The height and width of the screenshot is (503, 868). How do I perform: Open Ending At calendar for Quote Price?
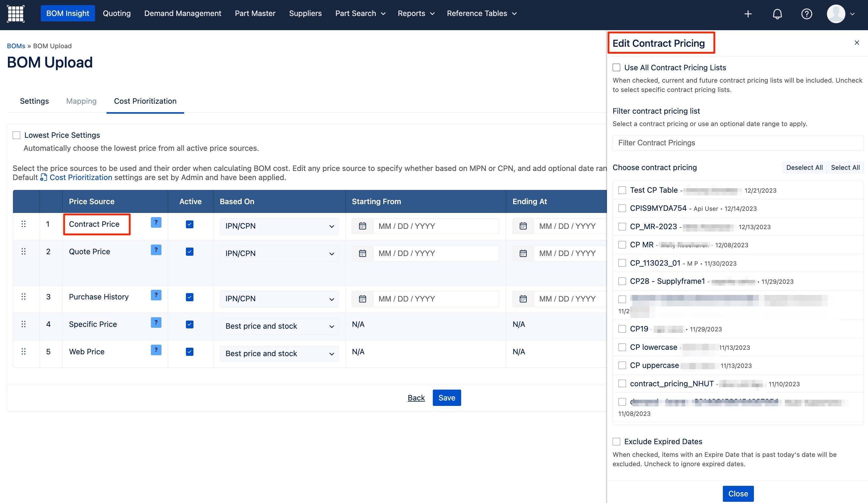[x=523, y=254]
